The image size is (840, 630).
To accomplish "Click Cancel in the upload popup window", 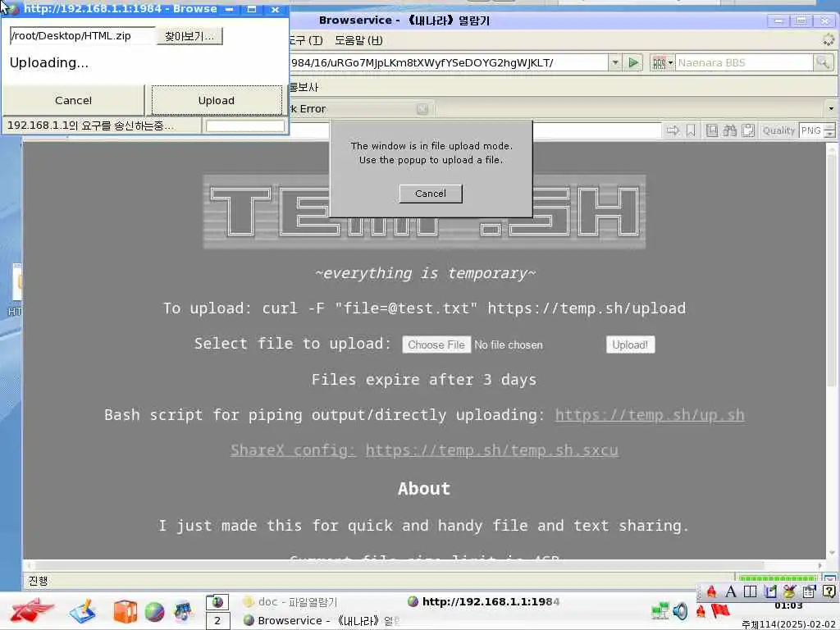I will point(73,100).
